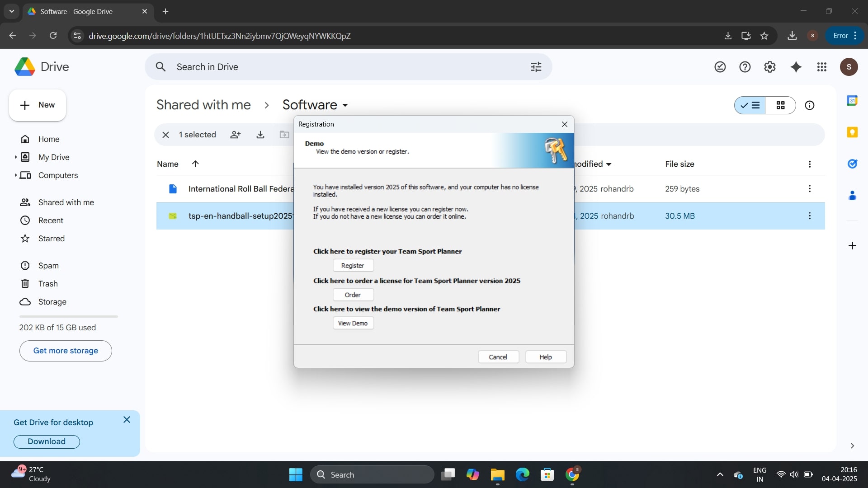Open more actions for tsp-en-handball-setup file
The image size is (868, 488).
pos(810,216)
